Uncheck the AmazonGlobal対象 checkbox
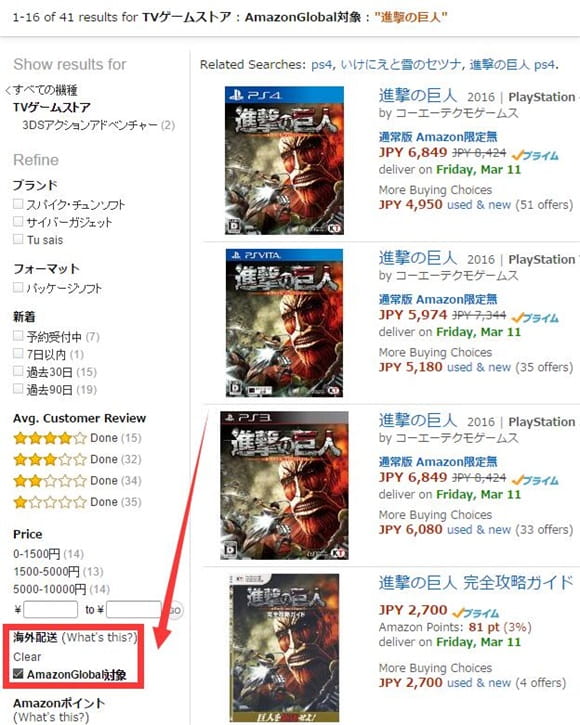580x725 pixels. [x=18, y=674]
